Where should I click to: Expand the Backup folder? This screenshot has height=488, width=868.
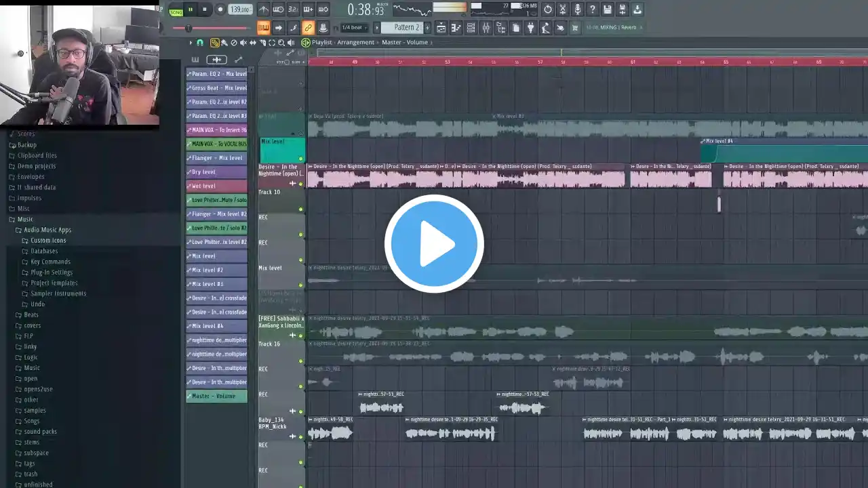(22, 145)
